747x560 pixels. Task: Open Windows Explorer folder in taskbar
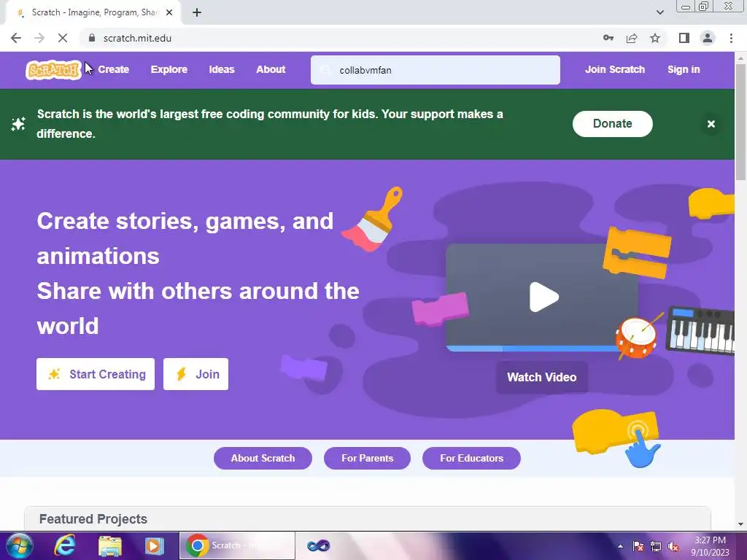(x=109, y=545)
